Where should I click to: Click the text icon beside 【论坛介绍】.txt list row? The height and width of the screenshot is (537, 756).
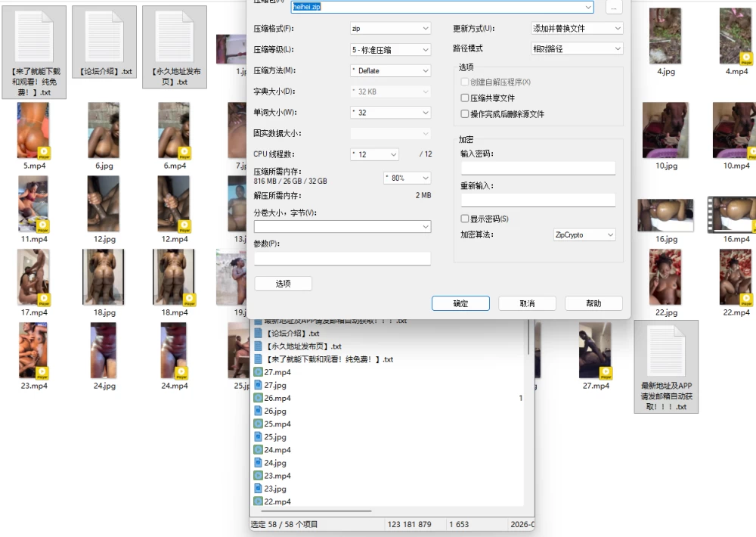258,334
